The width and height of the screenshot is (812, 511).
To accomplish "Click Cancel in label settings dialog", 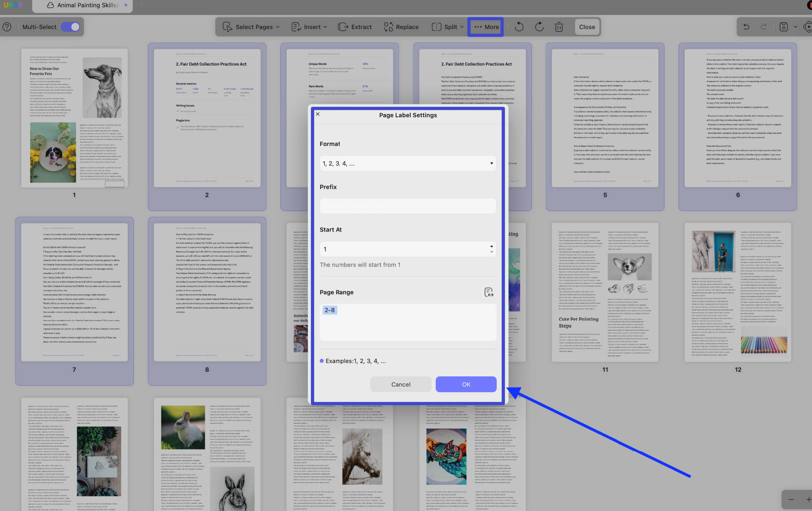I will [401, 384].
